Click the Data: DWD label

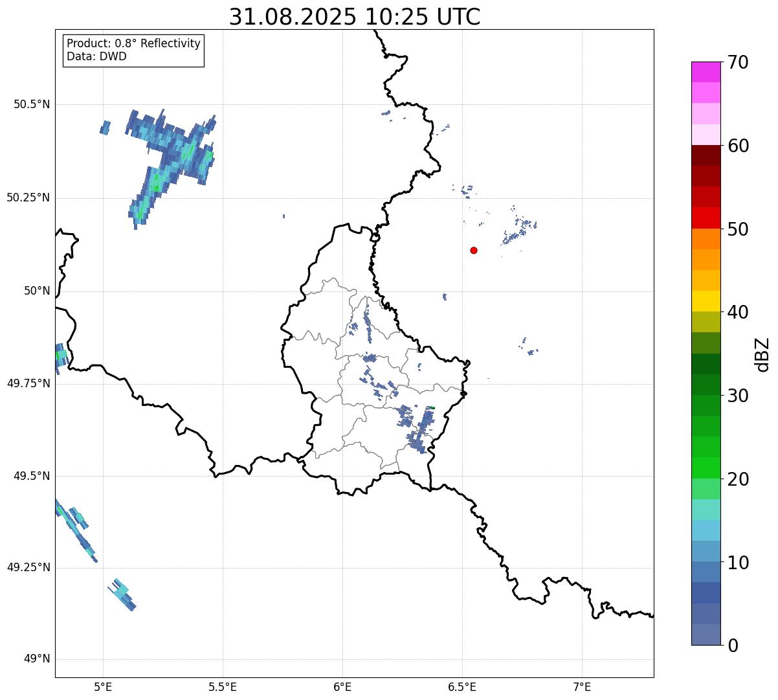96,56
